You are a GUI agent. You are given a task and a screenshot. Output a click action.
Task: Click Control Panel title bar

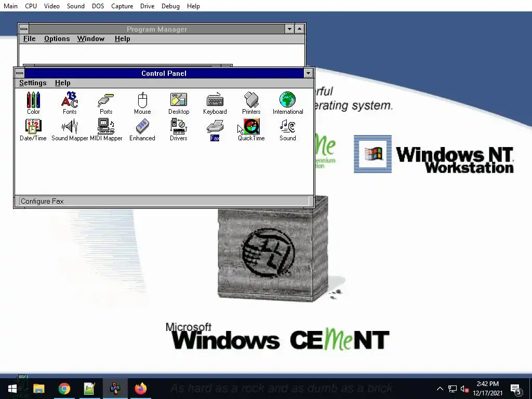coord(164,73)
